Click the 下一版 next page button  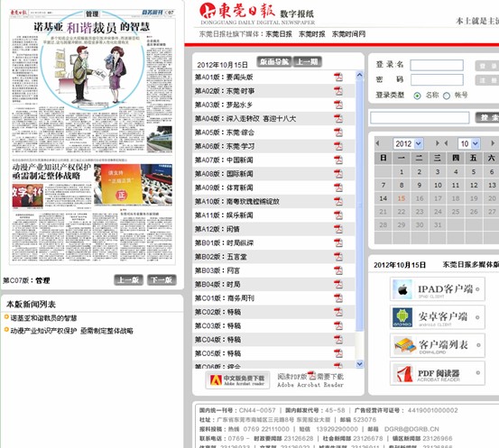click(x=162, y=280)
